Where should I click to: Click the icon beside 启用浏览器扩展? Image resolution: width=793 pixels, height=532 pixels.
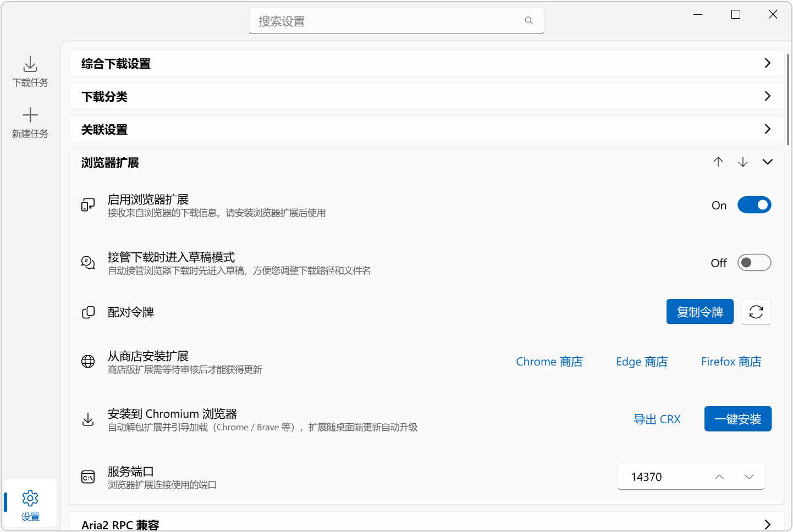point(88,205)
